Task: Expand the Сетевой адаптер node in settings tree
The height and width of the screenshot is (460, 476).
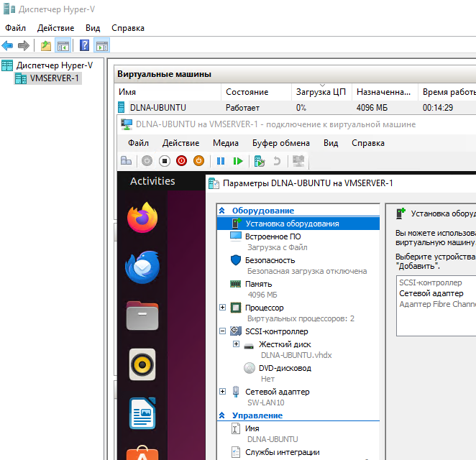Action: [222, 392]
